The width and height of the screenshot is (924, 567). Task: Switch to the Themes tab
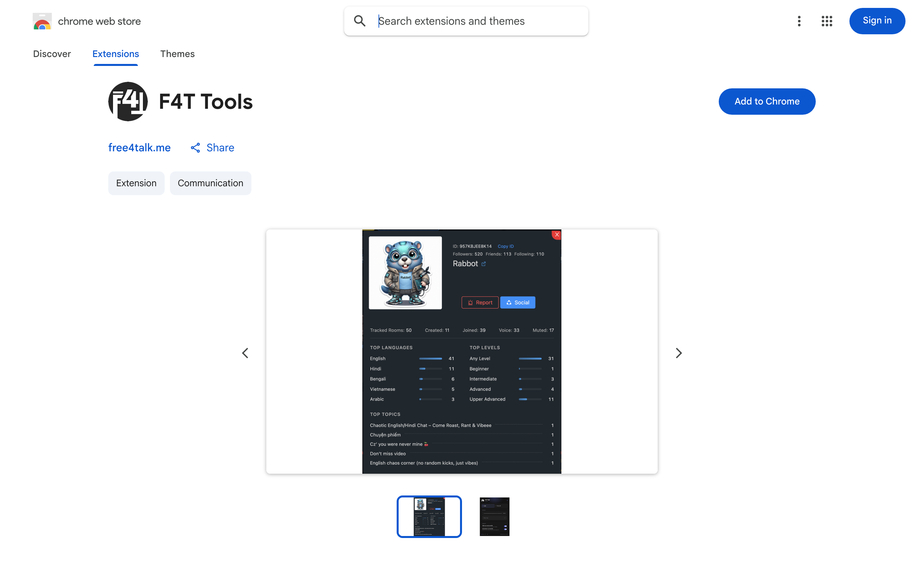[177, 54]
